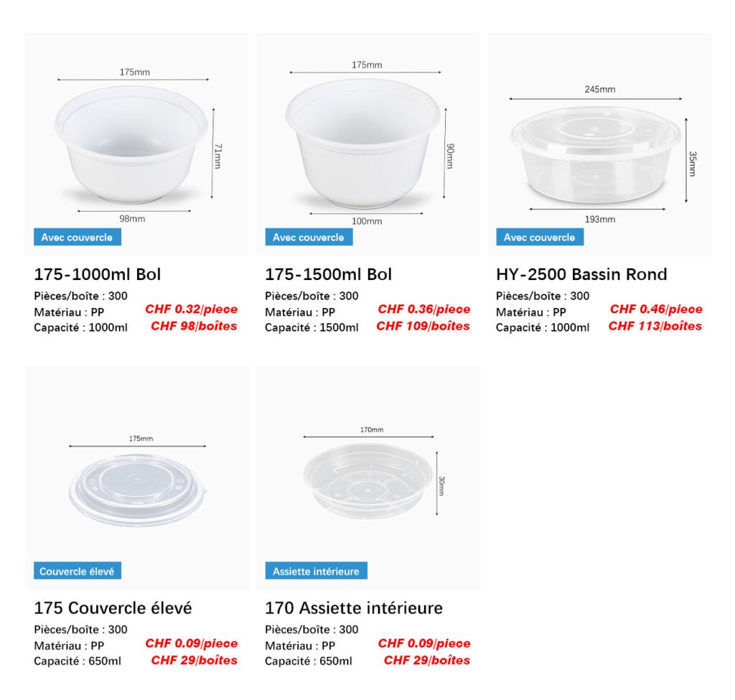Viewport: 735px width, 700px height.
Task: Open the 175-1000ml Bol product image
Action: tap(136, 144)
